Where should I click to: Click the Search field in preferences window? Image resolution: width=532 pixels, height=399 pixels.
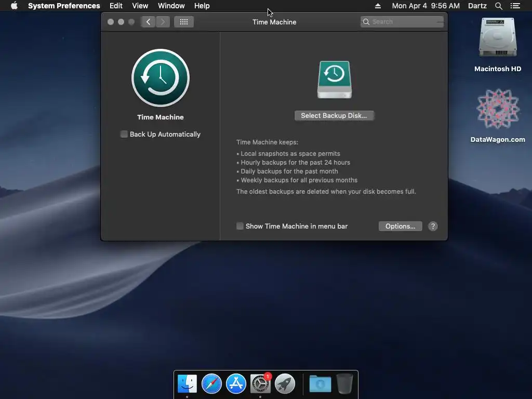pyautogui.click(x=402, y=22)
